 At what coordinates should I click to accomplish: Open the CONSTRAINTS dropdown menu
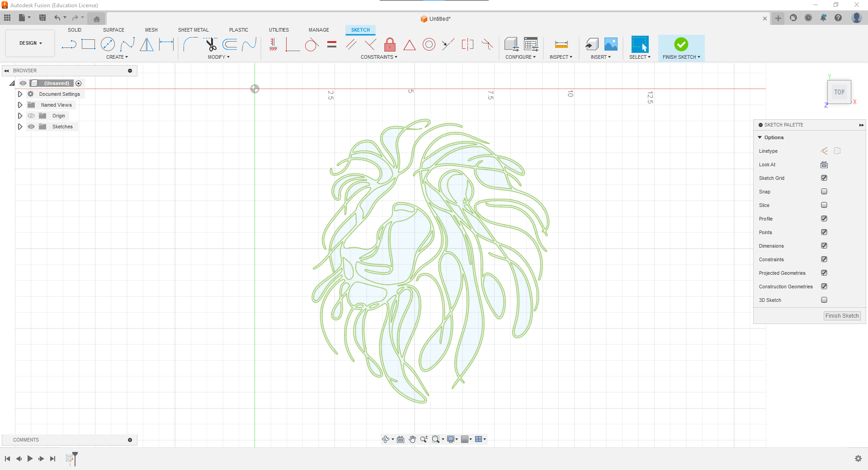pyautogui.click(x=379, y=57)
